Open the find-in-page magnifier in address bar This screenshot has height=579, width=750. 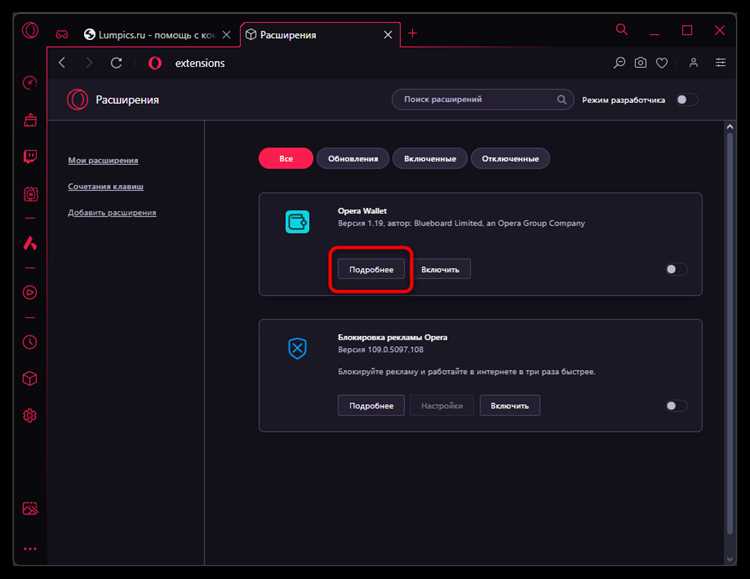619,63
